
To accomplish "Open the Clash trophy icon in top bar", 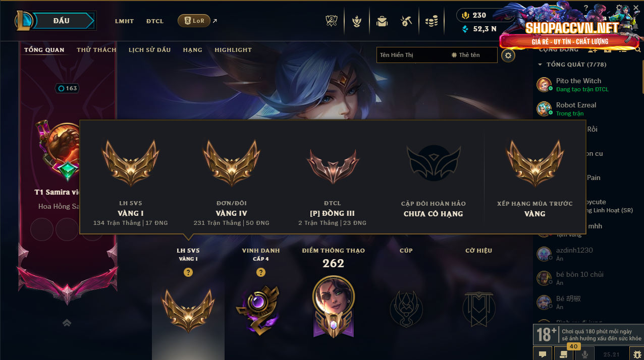I will point(333,21).
